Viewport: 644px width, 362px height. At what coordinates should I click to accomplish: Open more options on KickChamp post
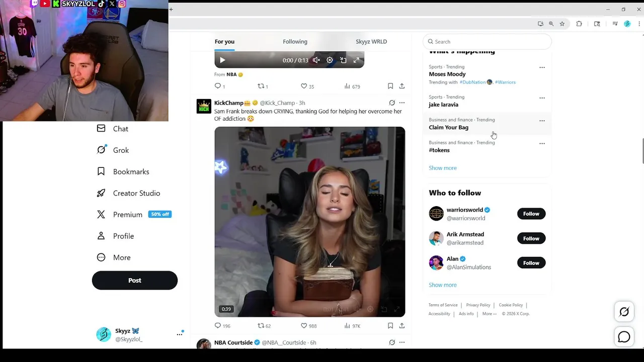[x=401, y=103]
